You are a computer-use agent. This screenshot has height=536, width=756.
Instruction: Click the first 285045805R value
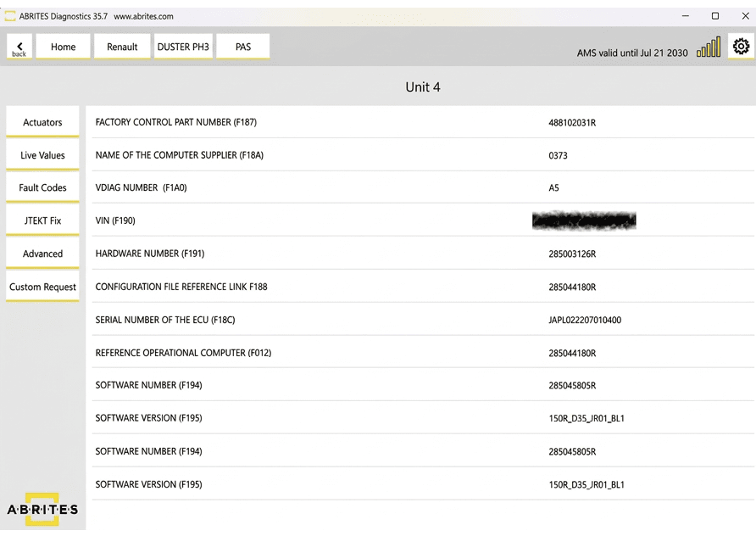click(572, 386)
